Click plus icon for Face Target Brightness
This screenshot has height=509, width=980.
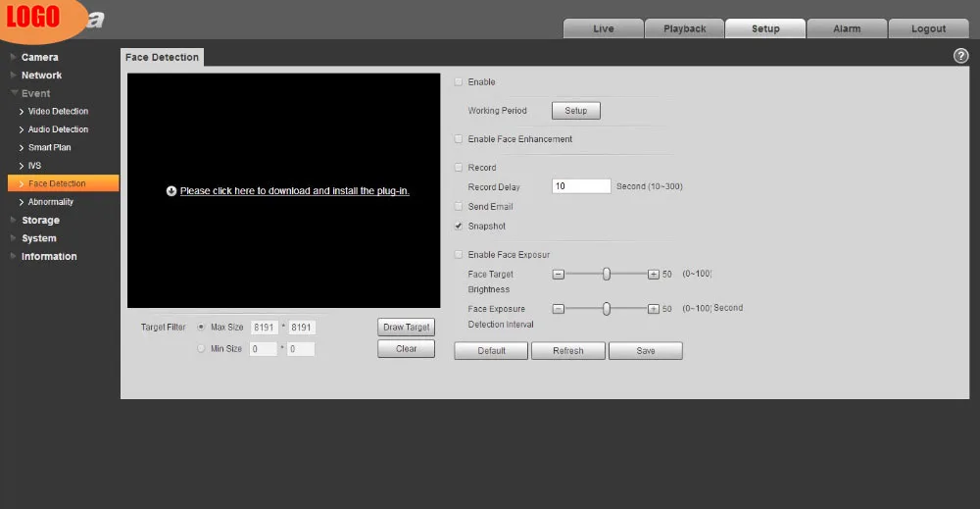pyautogui.click(x=653, y=275)
